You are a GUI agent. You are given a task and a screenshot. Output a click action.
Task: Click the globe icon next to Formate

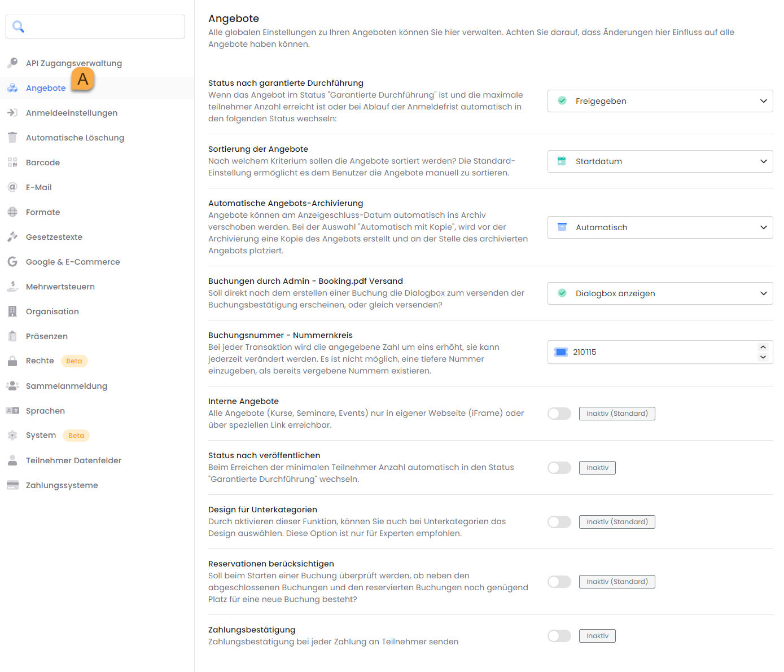[12, 212]
